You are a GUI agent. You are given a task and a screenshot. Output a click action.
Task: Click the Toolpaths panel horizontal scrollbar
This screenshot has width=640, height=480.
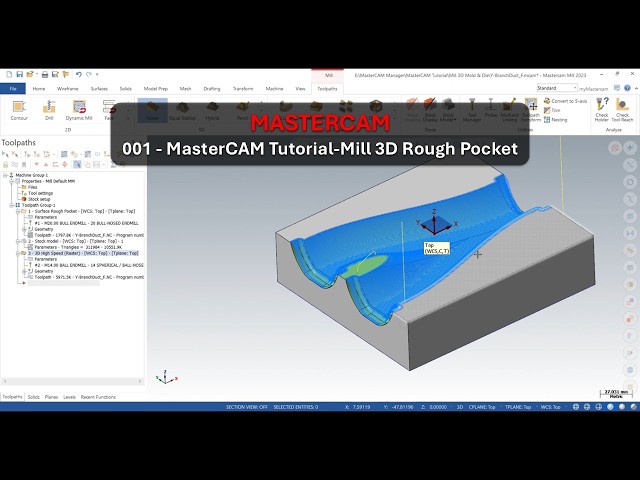pyautogui.click(x=72, y=381)
